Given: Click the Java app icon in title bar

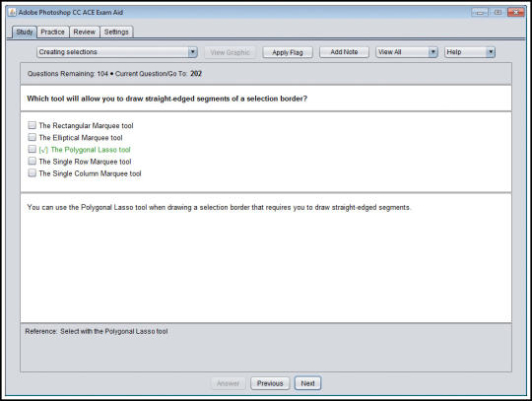Looking at the screenshot, I should click(12, 12).
